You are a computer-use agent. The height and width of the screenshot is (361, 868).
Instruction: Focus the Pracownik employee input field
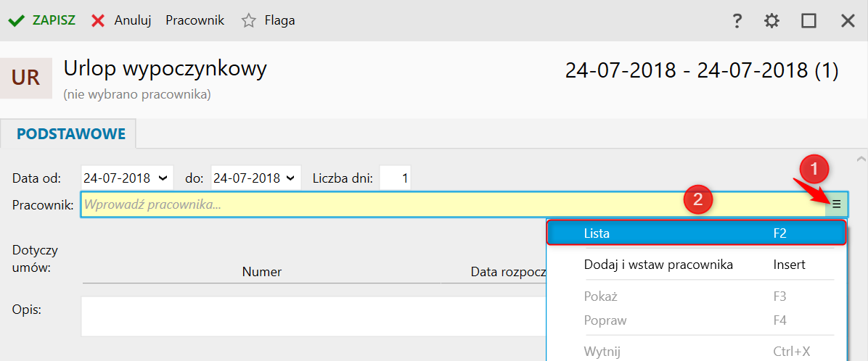pyautogui.click(x=453, y=204)
